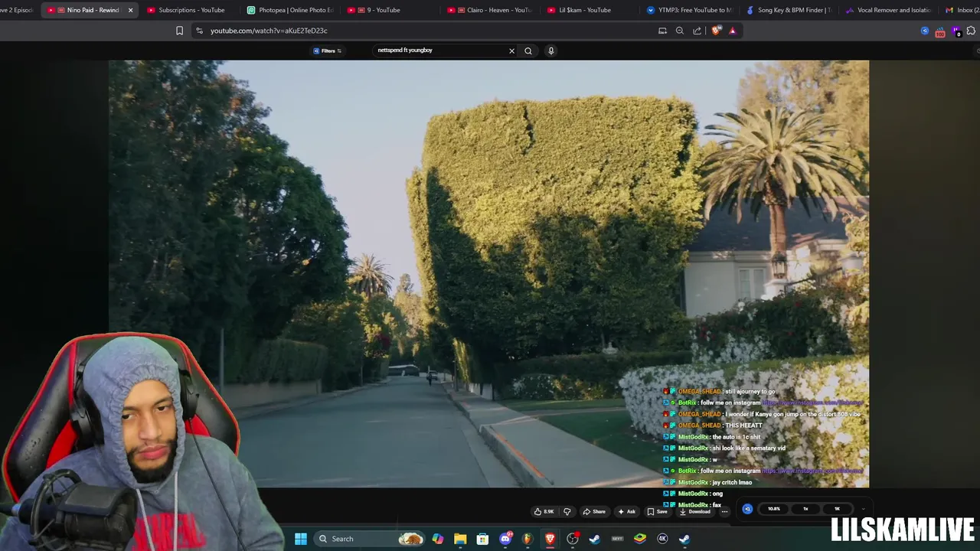This screenshot has height=551, width=980.
Task: Click the blue circular extension icon
Action: point(924,31)
